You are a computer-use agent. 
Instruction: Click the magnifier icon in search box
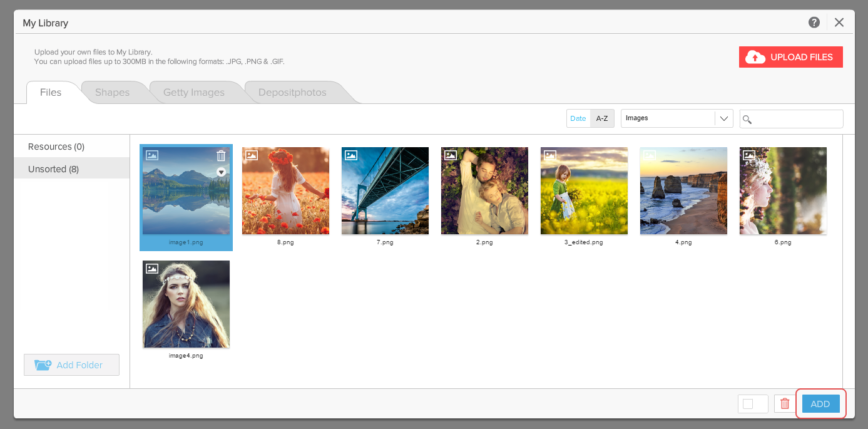747,120
